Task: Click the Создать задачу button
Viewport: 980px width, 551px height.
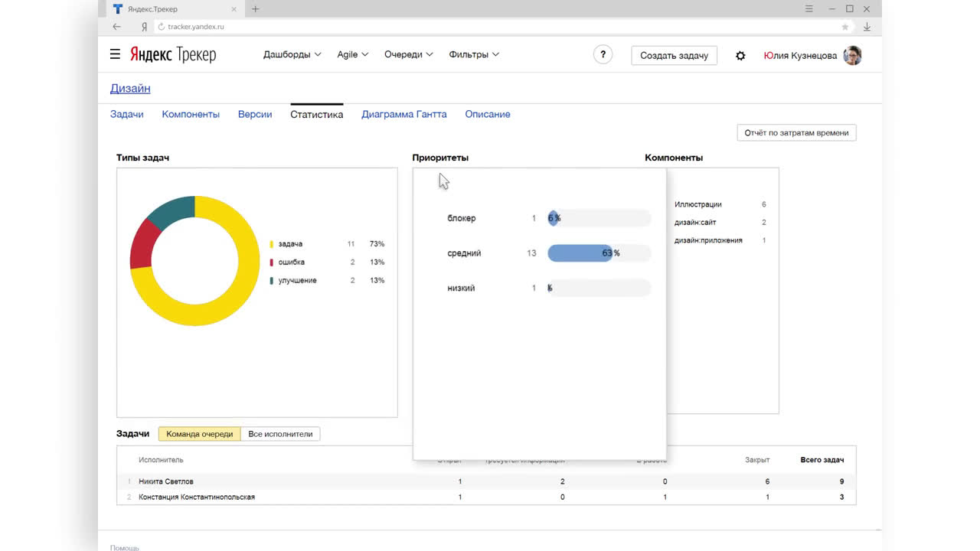Action: coord(674,55)
